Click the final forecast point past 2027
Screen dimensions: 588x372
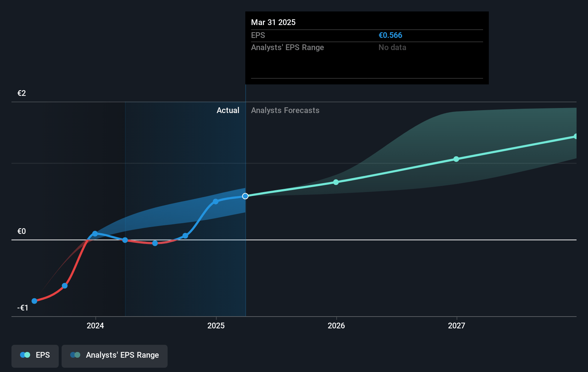[576, 136]
